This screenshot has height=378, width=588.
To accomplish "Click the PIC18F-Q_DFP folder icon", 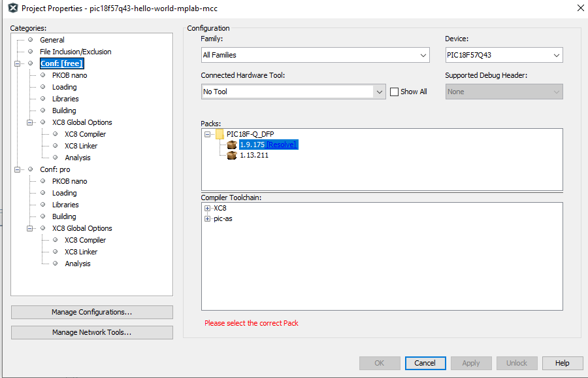I will coord(220,134).
